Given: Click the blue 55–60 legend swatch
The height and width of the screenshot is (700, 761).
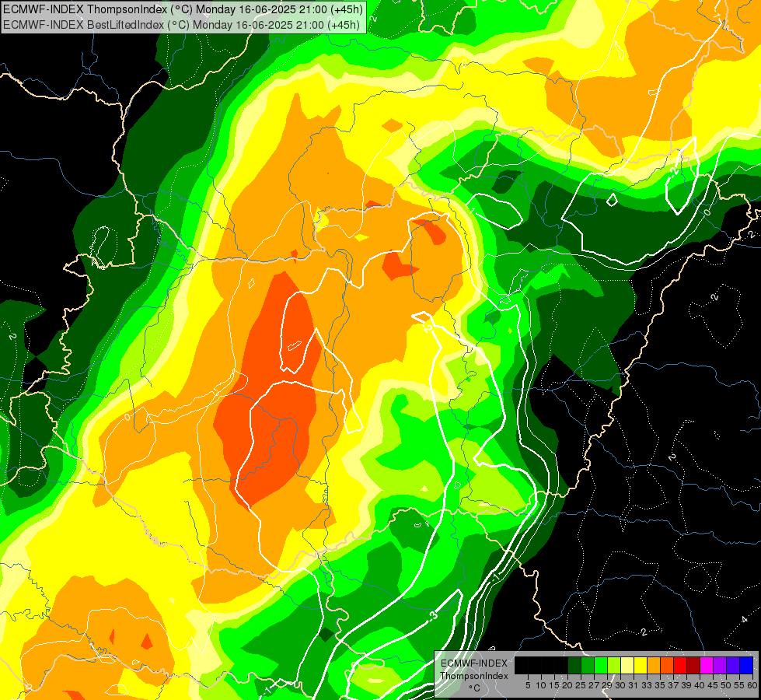Looking at the screenshot, I should coord(746,665).
